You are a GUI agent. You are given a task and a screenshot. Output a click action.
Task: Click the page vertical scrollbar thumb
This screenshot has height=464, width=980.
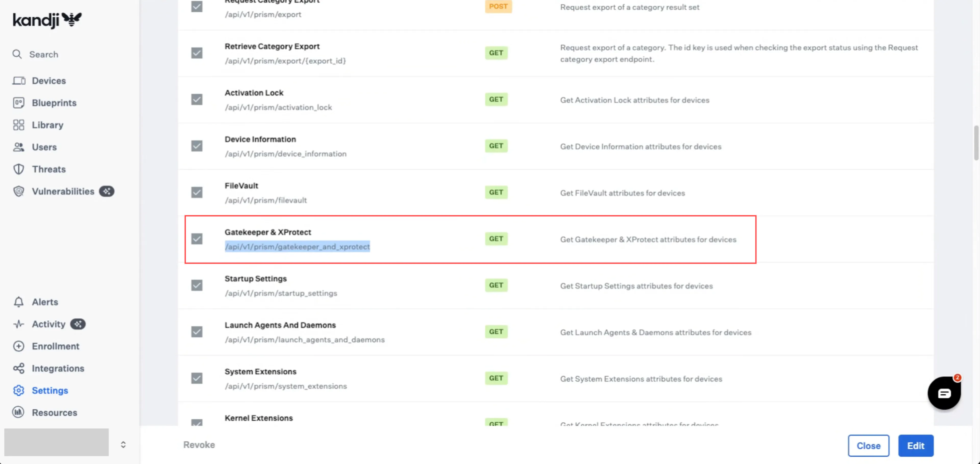(x=976, y=143)
